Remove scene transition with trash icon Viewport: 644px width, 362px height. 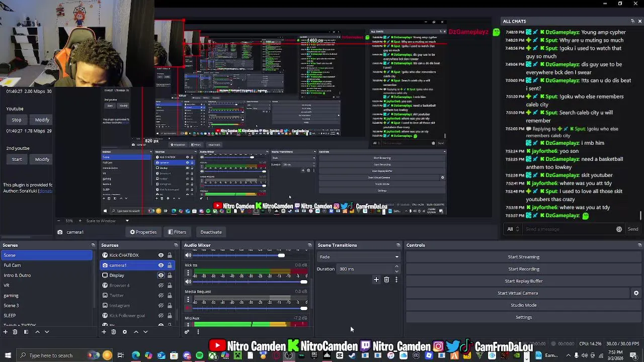tap(386, 280)
